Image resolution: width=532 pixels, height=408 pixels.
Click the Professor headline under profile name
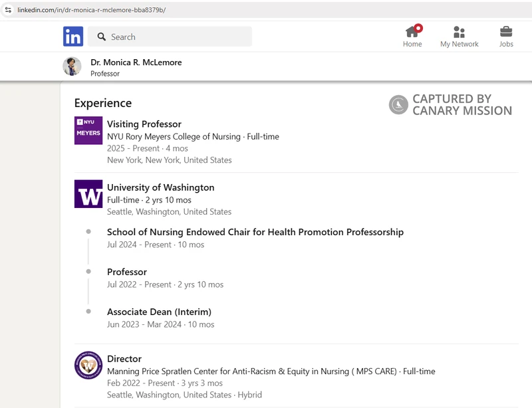coord(105,74)
